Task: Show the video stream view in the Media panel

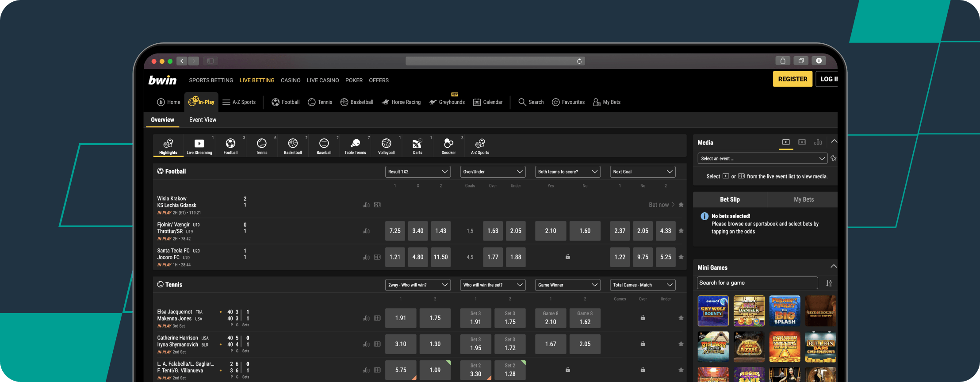Action: click(786, 142)
